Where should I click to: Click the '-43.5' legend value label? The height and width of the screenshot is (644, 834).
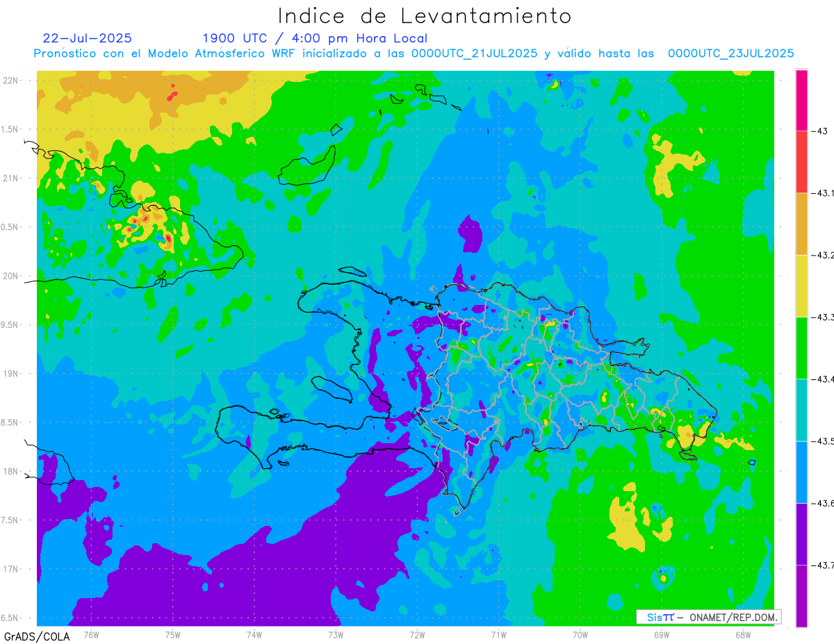click(822, 441)
